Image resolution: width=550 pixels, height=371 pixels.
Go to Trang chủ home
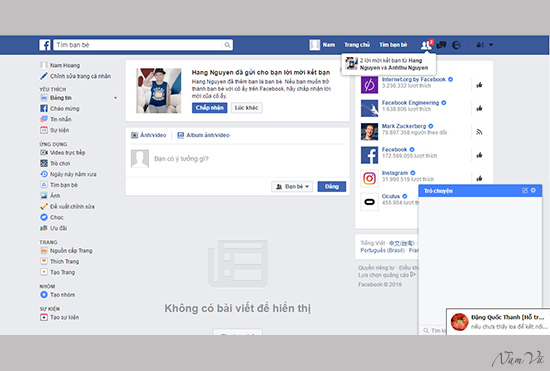357,45
